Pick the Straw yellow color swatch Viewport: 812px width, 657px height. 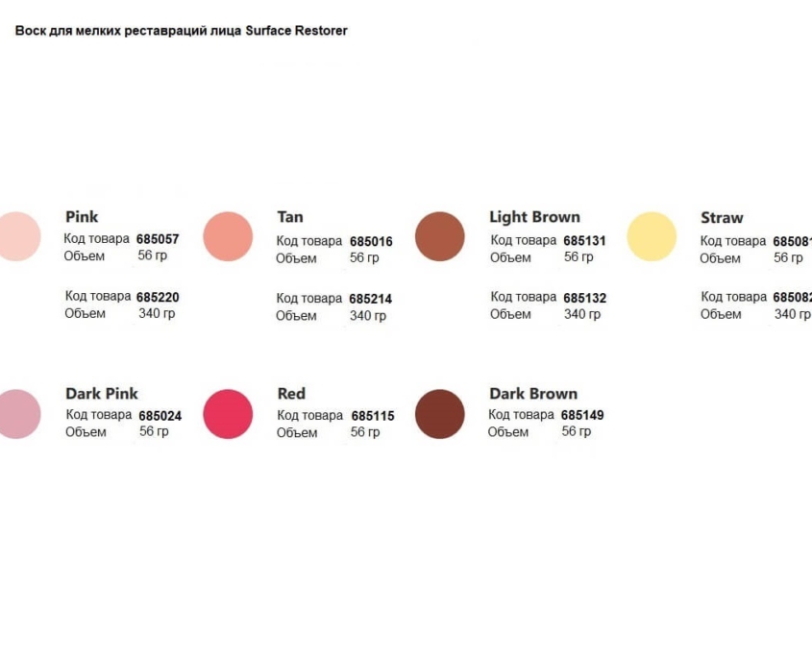tap(652, 236)
